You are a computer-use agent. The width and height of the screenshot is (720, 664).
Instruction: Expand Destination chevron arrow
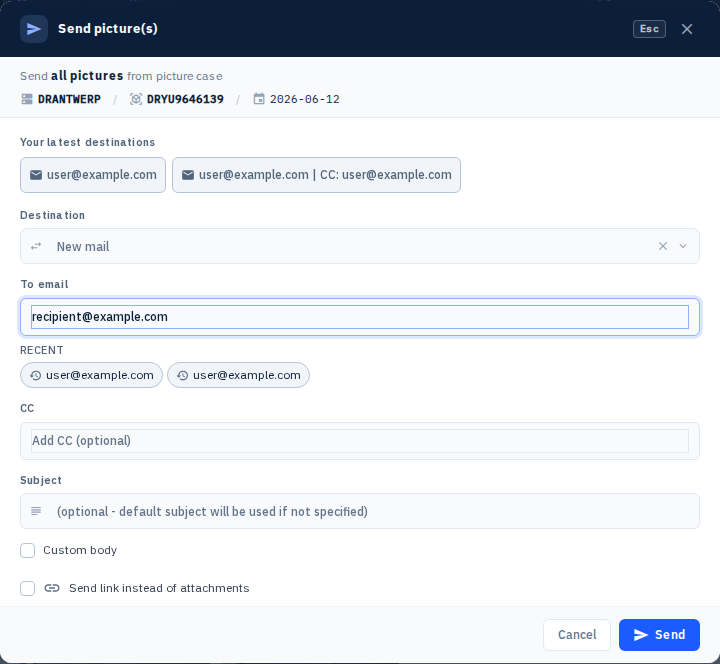(683, 246)
